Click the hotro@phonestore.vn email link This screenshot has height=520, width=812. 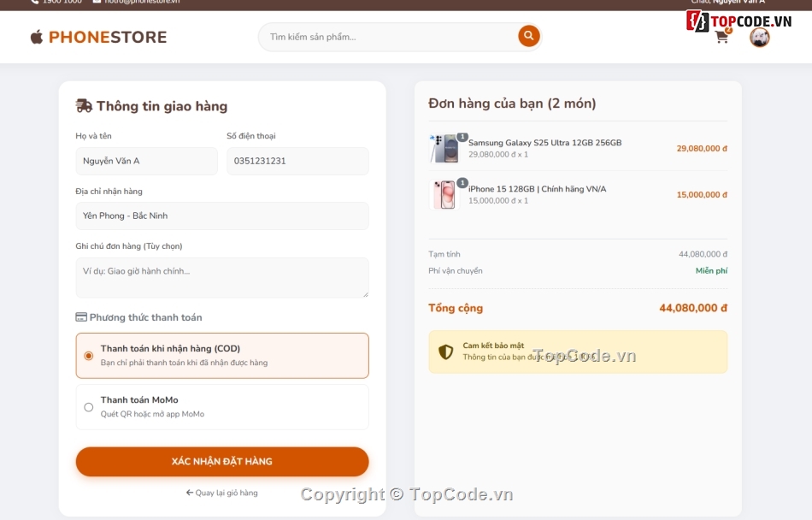(x=144, y=2)
